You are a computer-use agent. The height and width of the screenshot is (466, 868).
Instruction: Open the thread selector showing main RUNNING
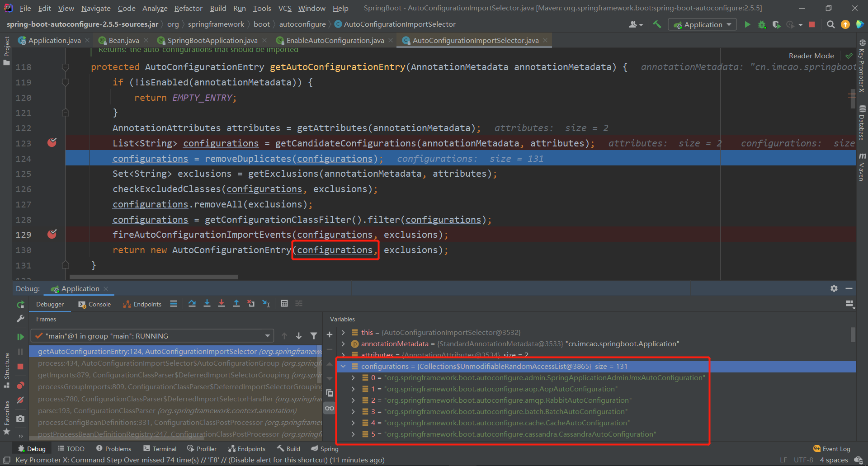point(152,336)
